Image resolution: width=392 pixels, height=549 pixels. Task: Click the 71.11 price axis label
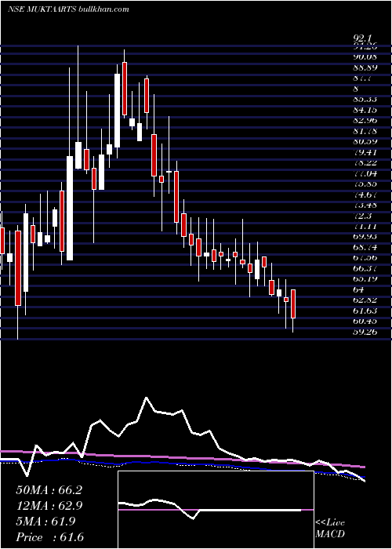[x=365, y=226]
